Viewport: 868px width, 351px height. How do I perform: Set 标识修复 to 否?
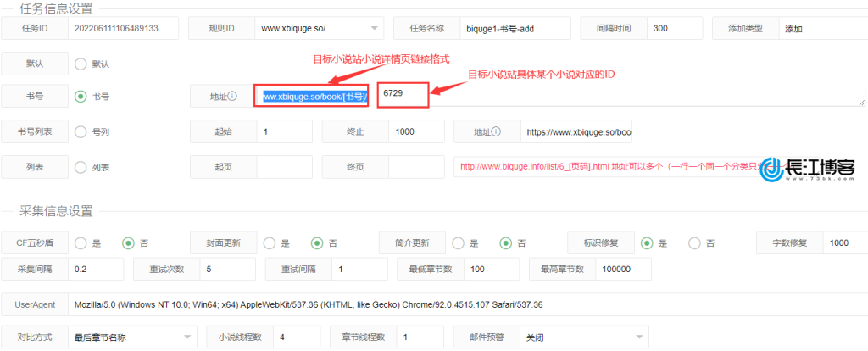pos(695,243)
